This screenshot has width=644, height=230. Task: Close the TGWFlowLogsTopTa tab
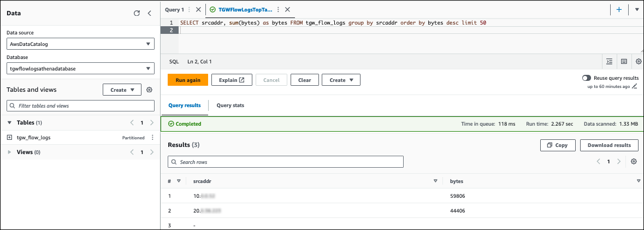pos(287,9)
